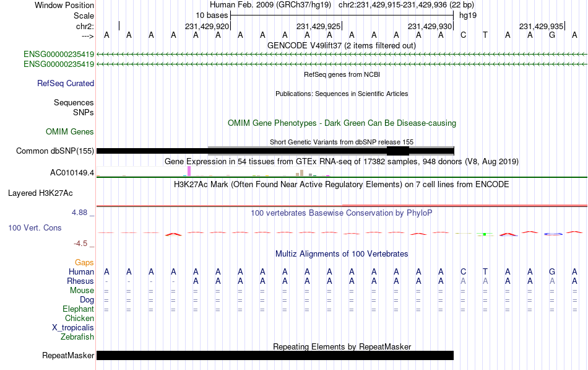Click the 100 Vert. Cons label
The image size is (588, 370).
[x=35, y=227]
